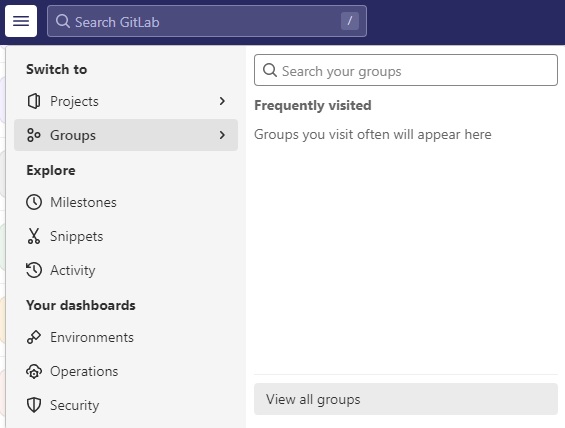Image resolution: width=565 pixels, height=428 pixels.
Task: Expand the Groups submenu chevron
Action: [222, 135]
